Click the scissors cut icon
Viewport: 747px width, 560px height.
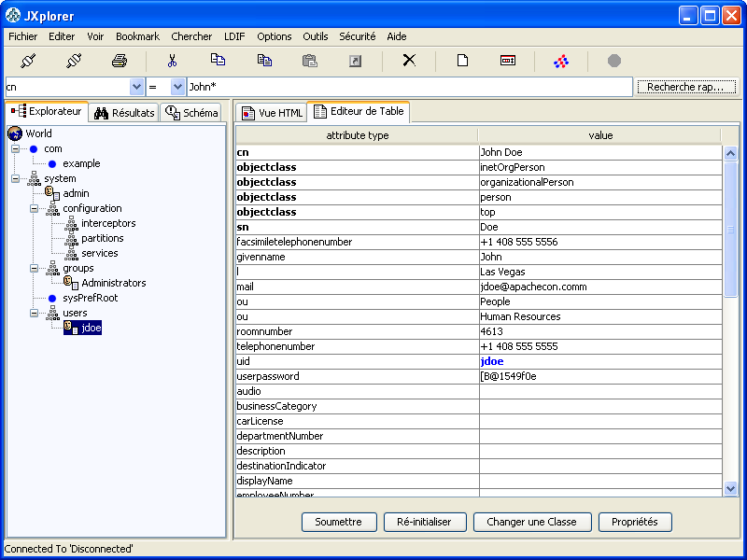(173, 61)
